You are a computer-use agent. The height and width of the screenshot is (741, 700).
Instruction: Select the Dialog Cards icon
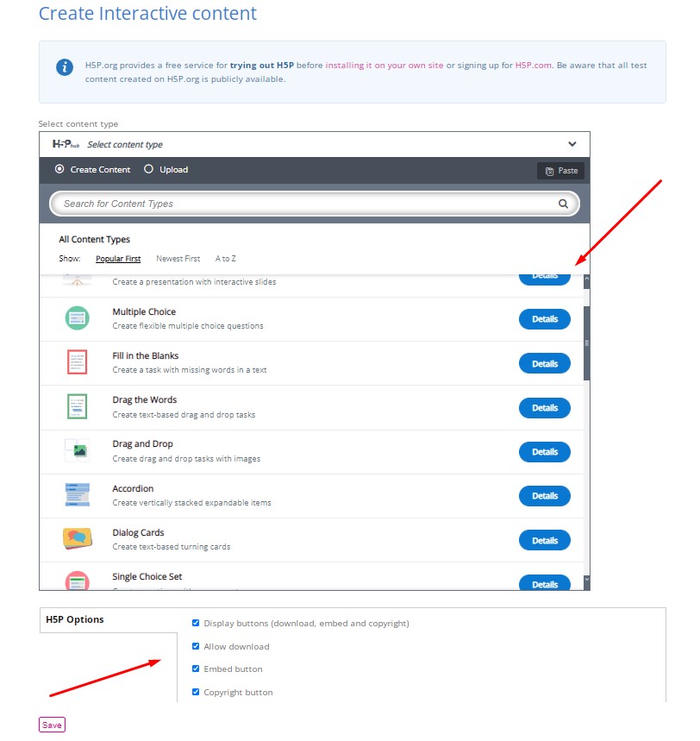pyautogui.click(x=77, y=539)
